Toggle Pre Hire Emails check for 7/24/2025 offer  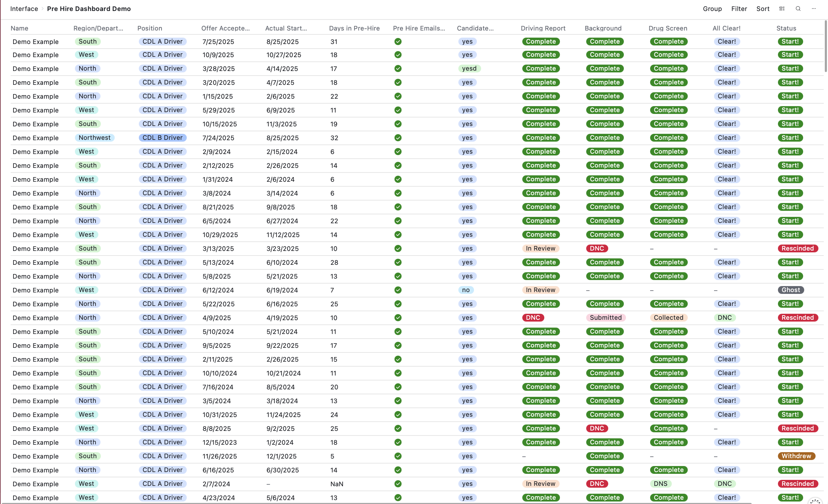pyautogui.click(x=398, y=138)
